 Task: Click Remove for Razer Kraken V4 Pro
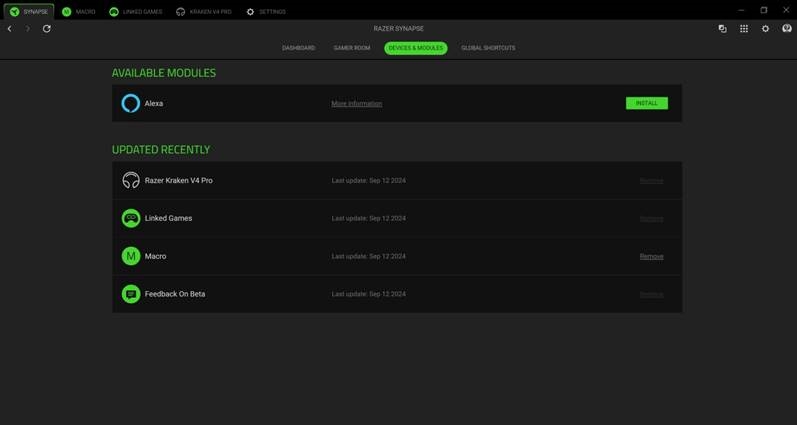tap(651, 181)
